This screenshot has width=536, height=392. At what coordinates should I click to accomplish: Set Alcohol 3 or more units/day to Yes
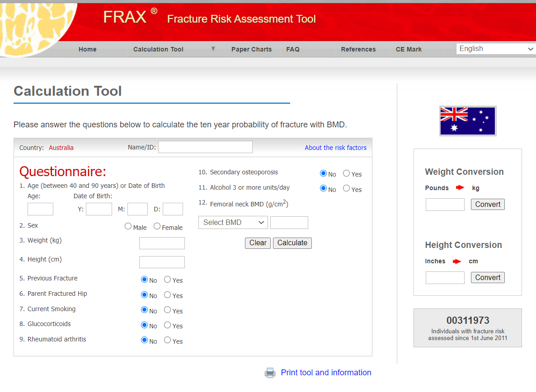coord(346,188)
